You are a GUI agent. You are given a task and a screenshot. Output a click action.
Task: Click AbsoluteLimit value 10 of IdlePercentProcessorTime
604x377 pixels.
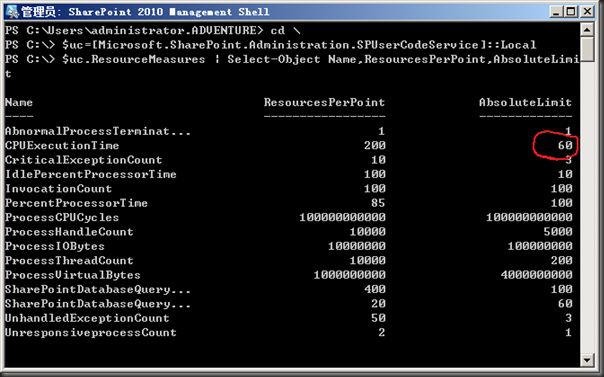click(565, 174)
